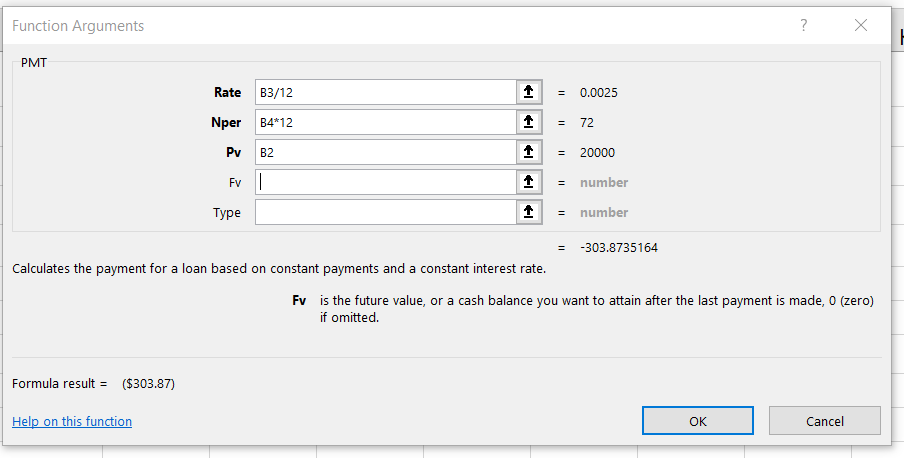Click the Nper field range selector arrow
This screenshot has width=904, height=458.
point(529,122)
